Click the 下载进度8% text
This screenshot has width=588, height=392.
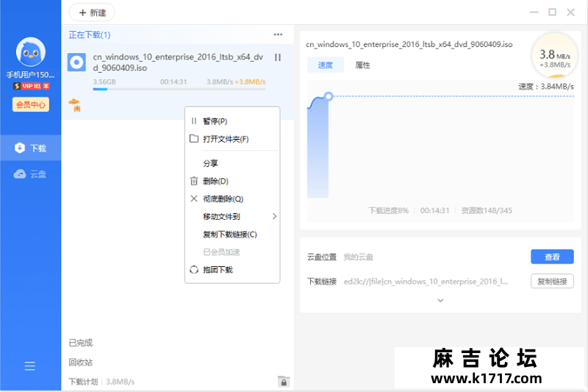coord(389,210)
